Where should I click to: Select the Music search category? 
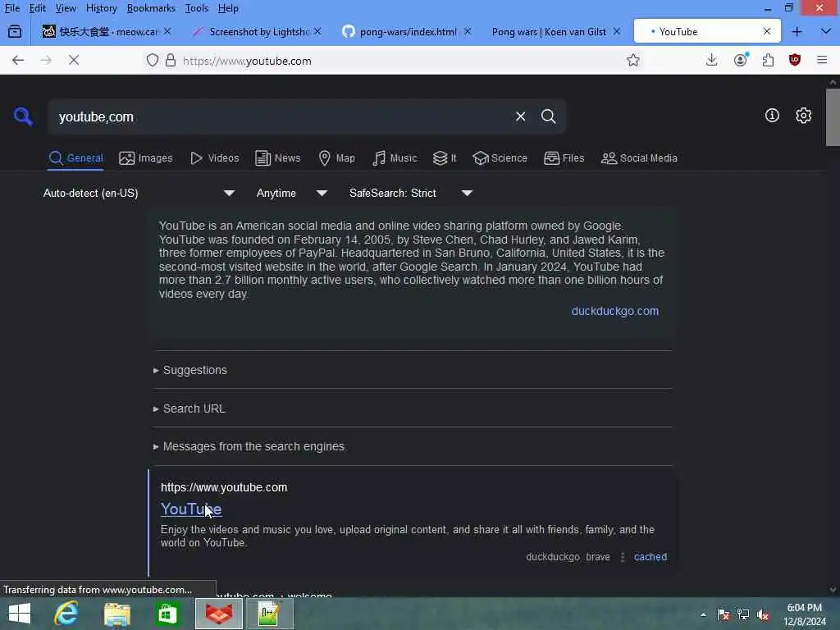(x=395, y=158)
